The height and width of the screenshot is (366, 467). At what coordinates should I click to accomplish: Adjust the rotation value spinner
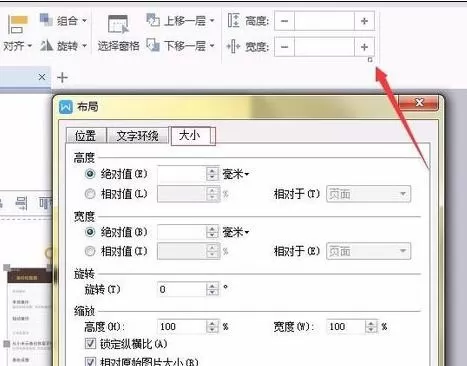pyautogui.click(x=212, y=289)
